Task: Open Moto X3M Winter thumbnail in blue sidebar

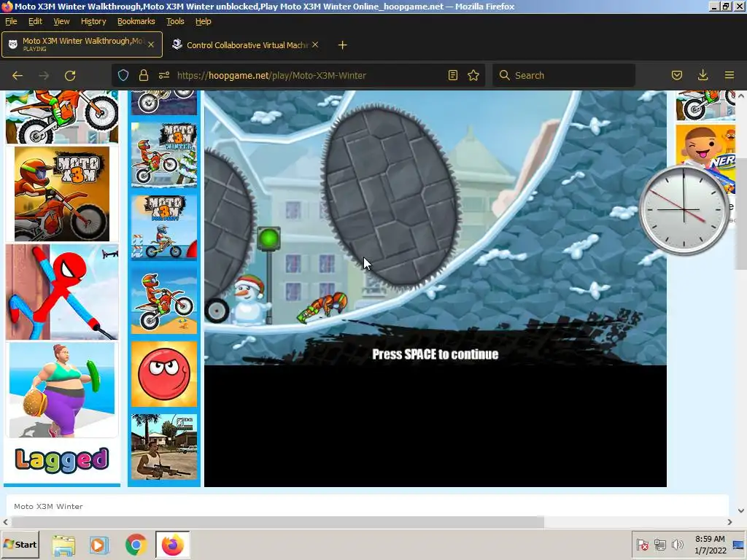Action: (x=164, y=155)
